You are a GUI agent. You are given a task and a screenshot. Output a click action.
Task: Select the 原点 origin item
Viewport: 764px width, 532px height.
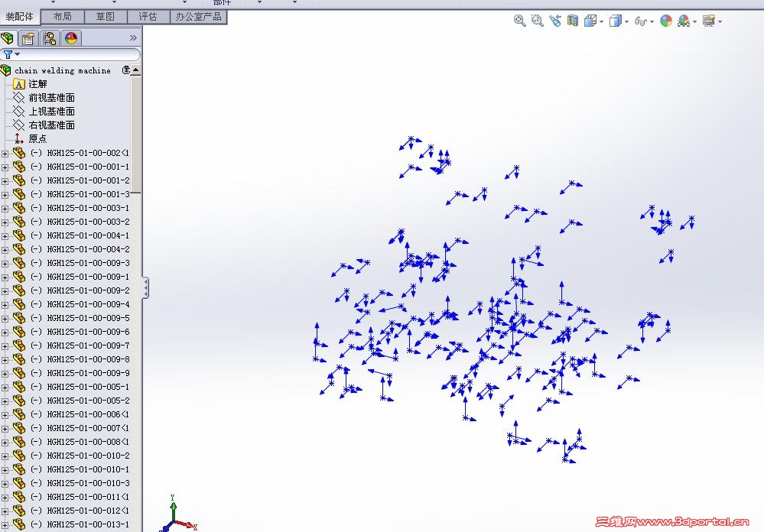coord(37,139)
